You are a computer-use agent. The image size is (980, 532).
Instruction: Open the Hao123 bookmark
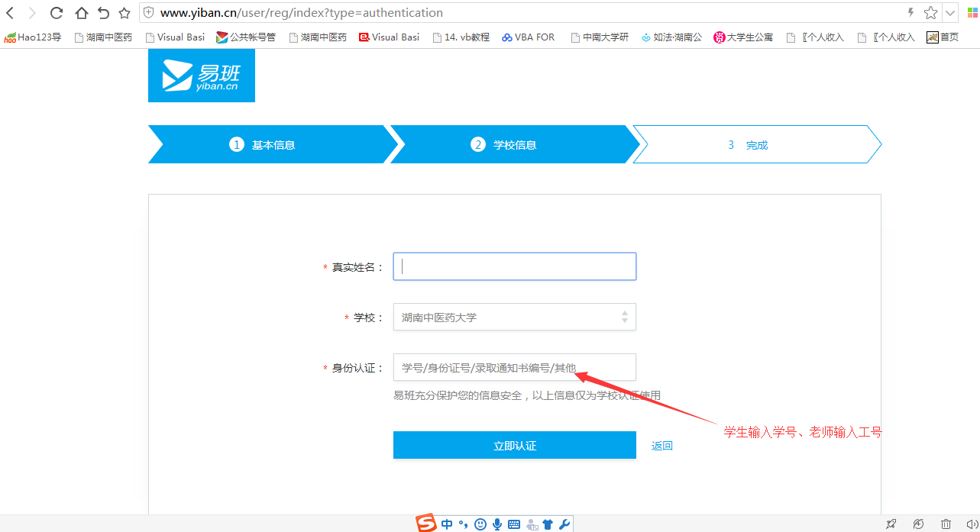coord(33,37)
